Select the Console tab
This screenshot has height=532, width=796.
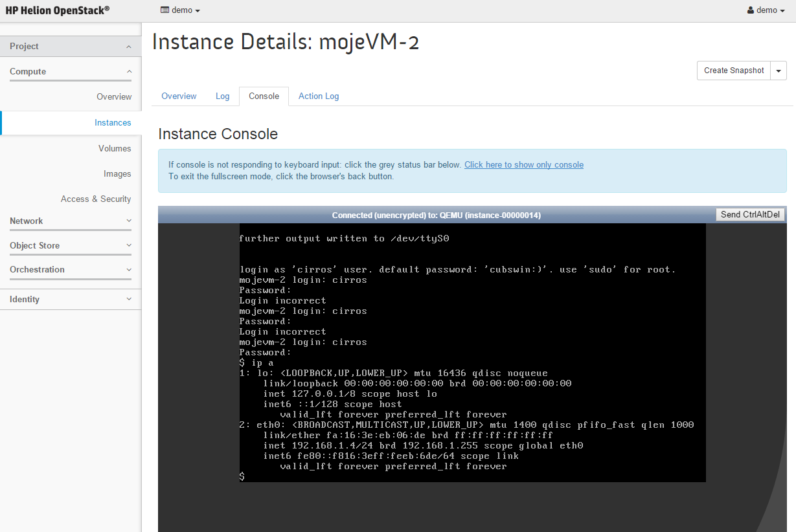click(x=264, y=96)
